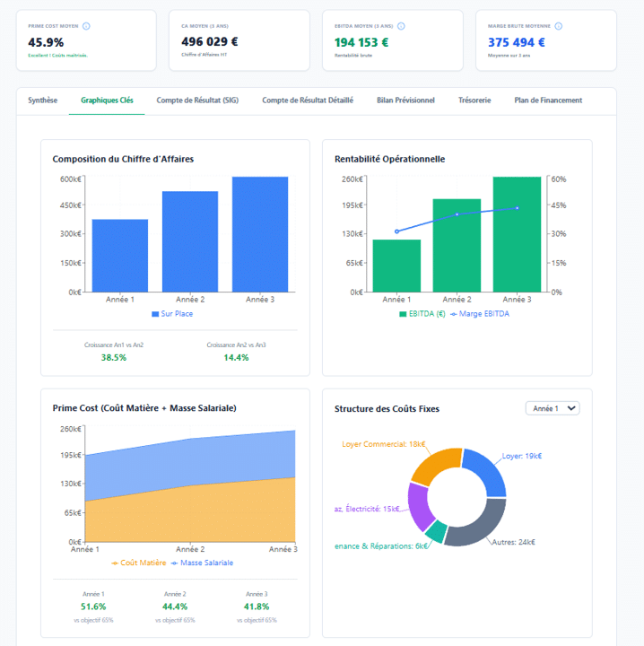Toggle the Marge EBITDA legend entry
Screen dimensions: 644x646
point(484,314)
